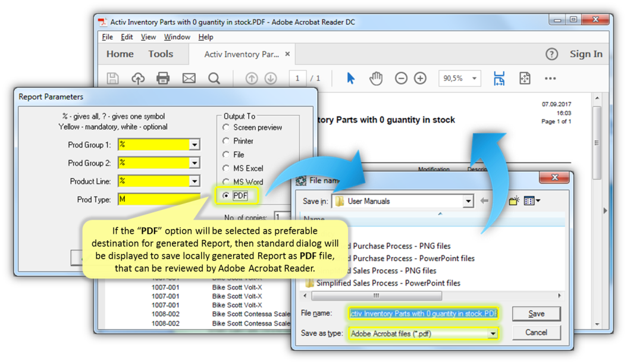The height and width of the screenshot is (364, 627).
Task: Open Acrobat Help question mark icon
Action: pyautogui.click(x=552, y=54)
